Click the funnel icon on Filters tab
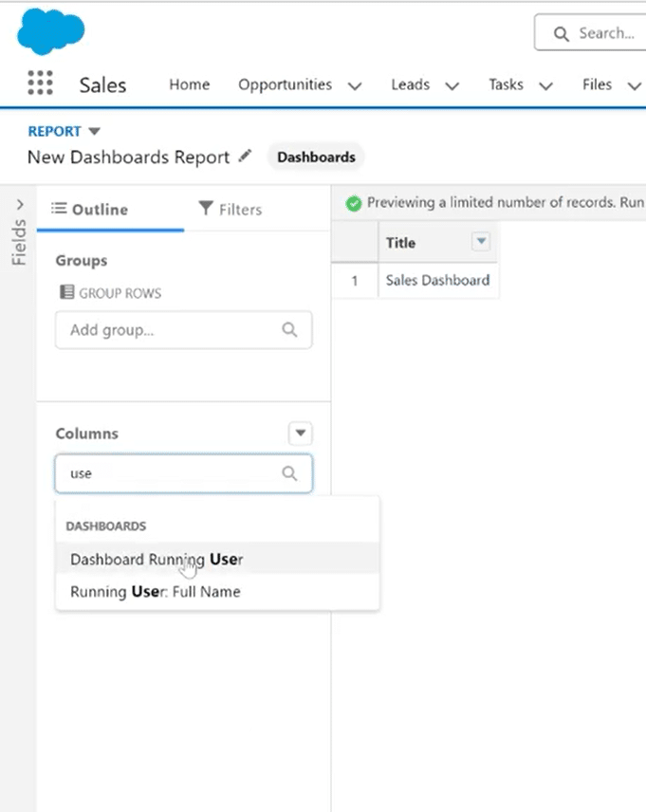Screen dimensions: 646x812 [x=206, y=208]
